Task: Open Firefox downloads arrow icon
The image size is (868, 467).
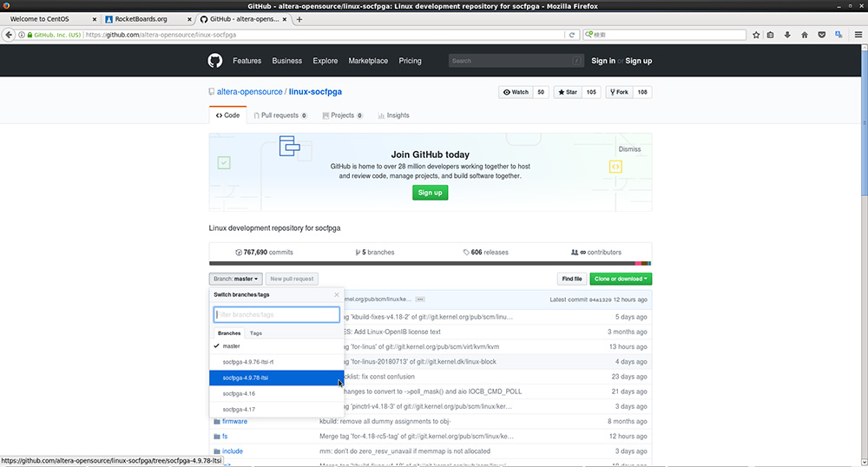Action: click(787, 35)
